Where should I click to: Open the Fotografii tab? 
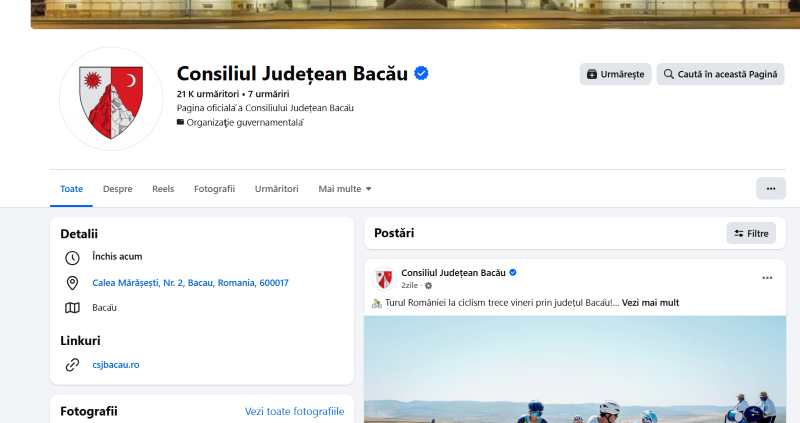click(x=214, y=189)
